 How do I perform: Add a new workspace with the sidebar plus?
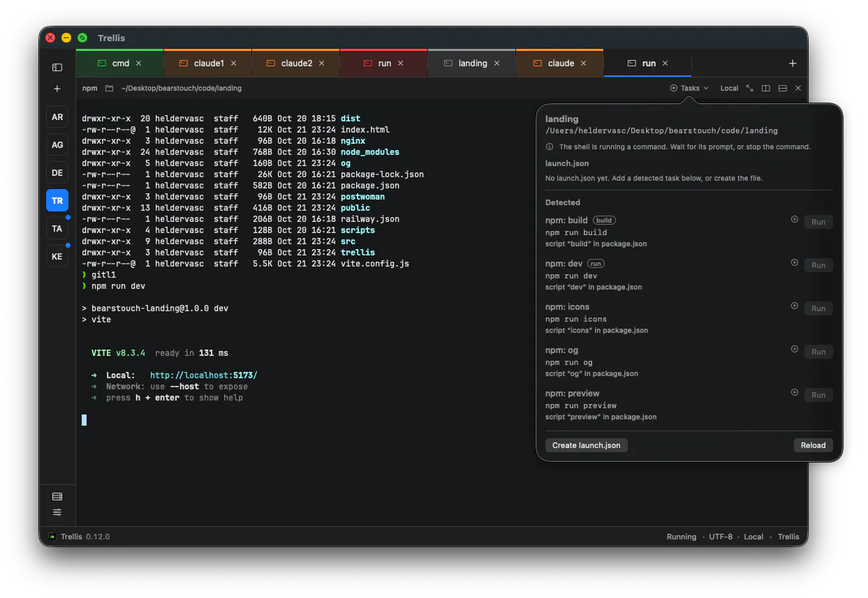pos(57,89)
